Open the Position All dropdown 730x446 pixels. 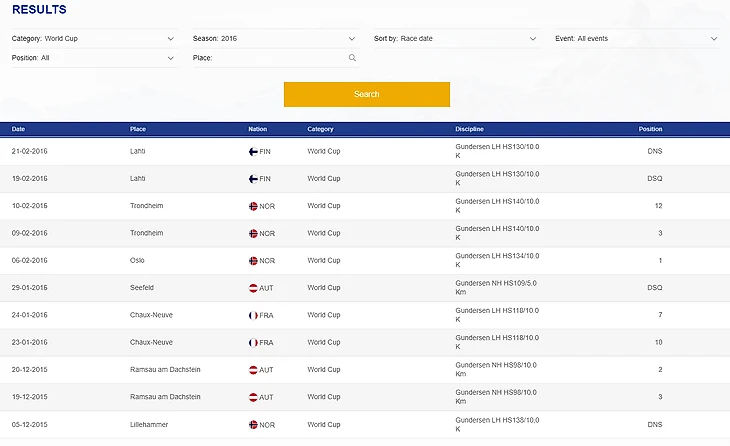pyautogui.click(x=93, y=58)
